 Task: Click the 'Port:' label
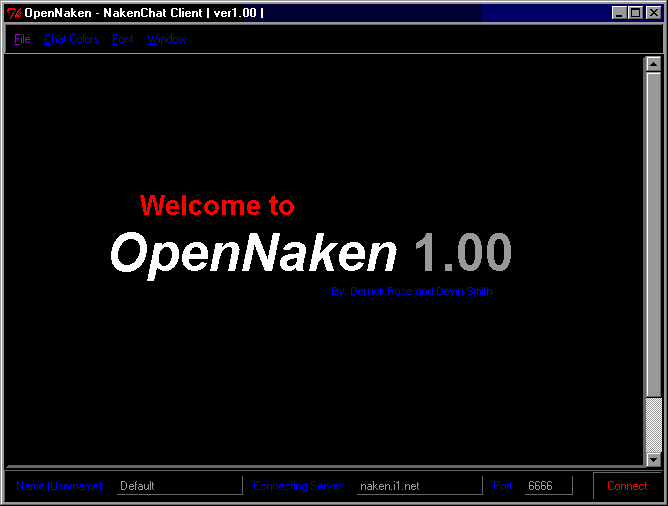[504, 486]
